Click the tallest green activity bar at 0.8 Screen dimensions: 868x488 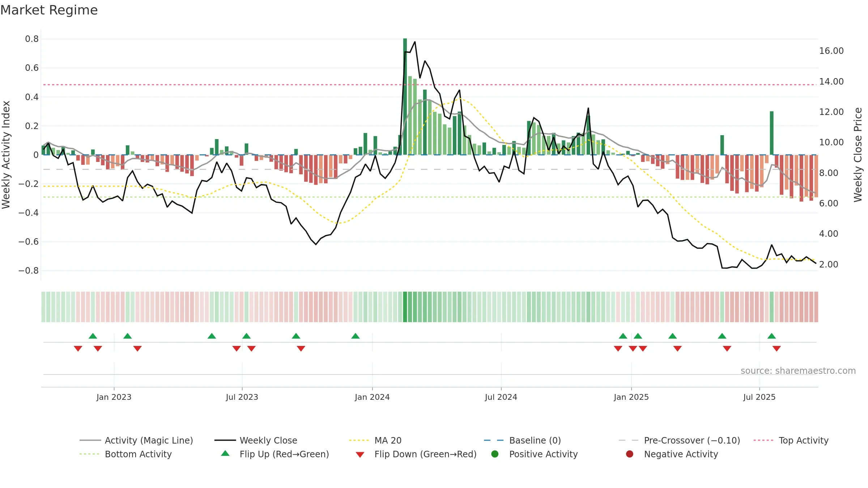[x=405, y=97]
